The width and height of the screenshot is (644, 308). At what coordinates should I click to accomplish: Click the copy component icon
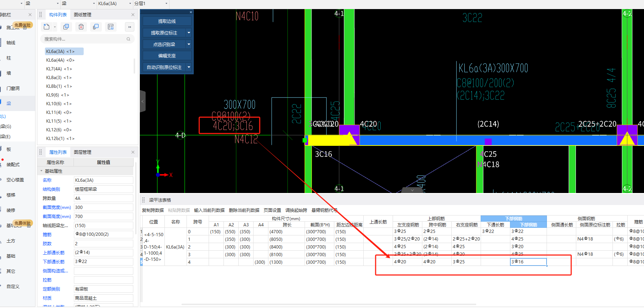click(x=66, y=27)
